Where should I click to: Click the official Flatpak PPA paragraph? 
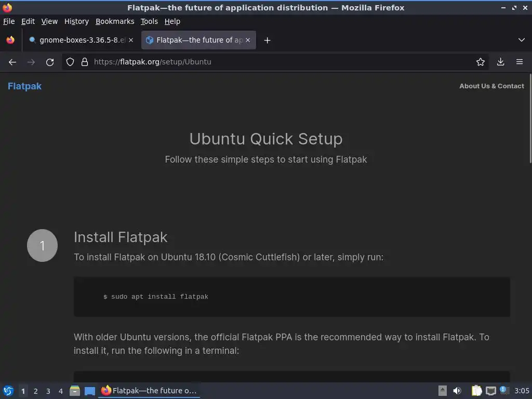(282, 344)
